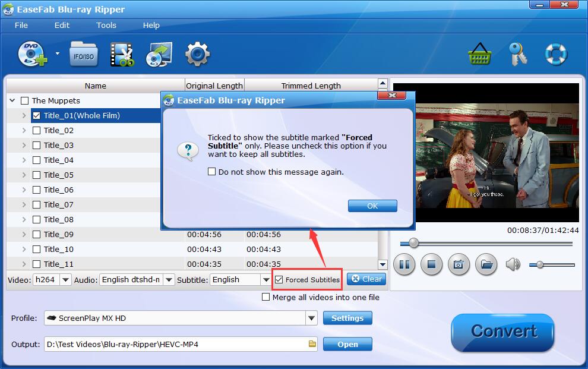Click the Open output folder button
The image size is (588, 369).
[x=347, y=344]
